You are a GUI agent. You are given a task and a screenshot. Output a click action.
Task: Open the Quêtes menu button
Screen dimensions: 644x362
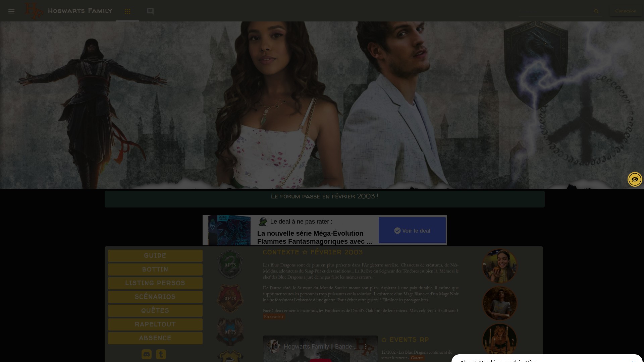155,311
